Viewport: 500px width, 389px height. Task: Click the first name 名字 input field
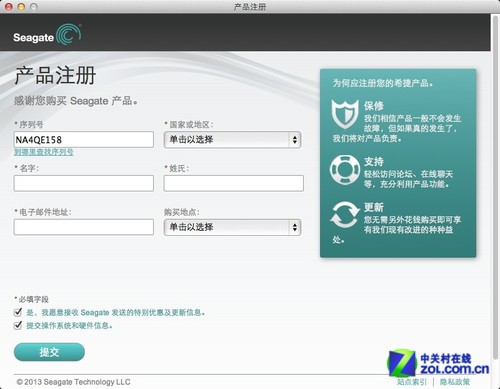coord(84,183)
